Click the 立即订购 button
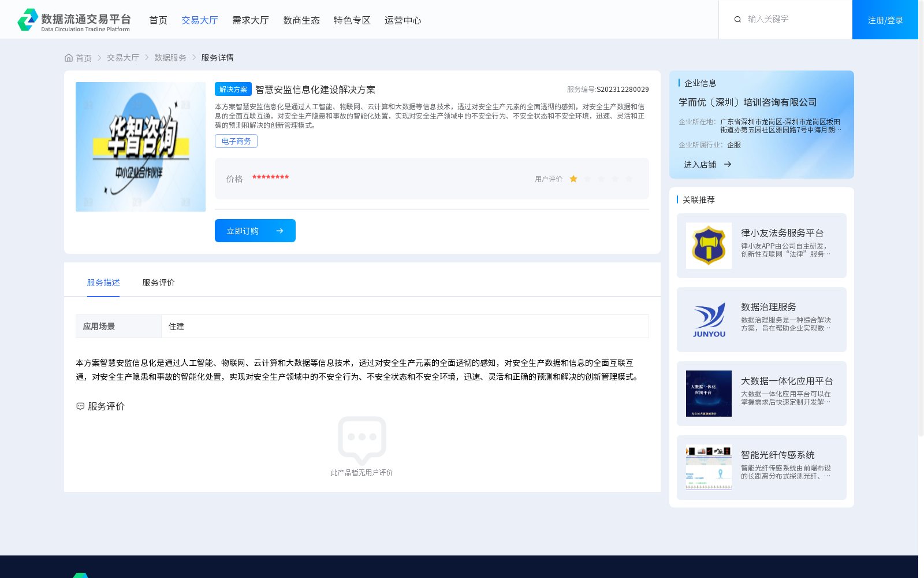The image size is (924, 578). click(x=255, y=231)
